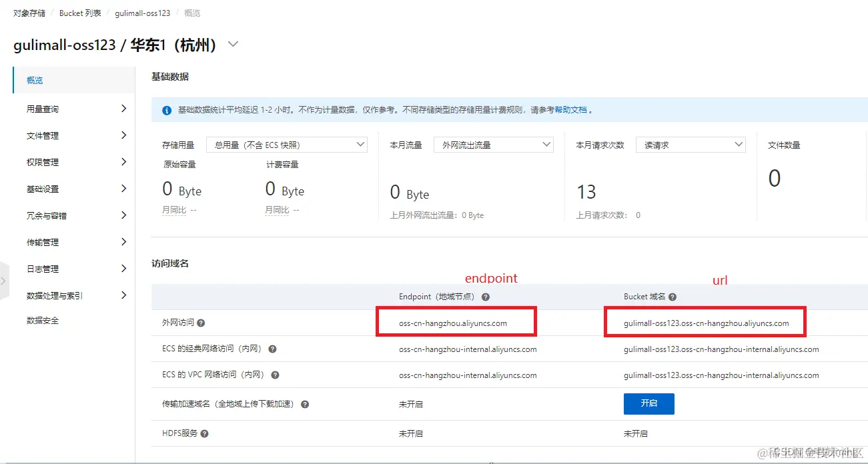Click help icon next to 外网访问

point(201,323)
